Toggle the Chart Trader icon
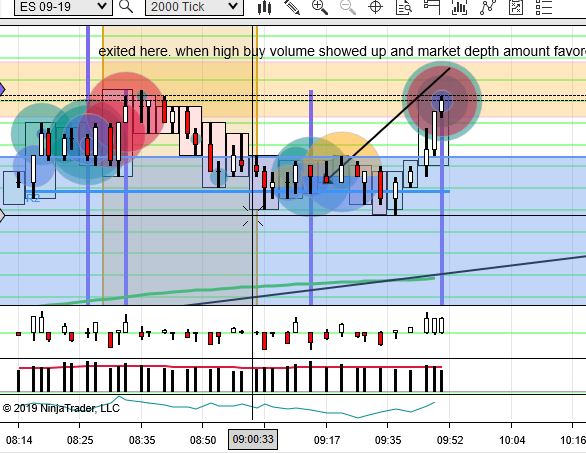Image resolution: width=586 pixels, height=453 pixels. [432, 7]
